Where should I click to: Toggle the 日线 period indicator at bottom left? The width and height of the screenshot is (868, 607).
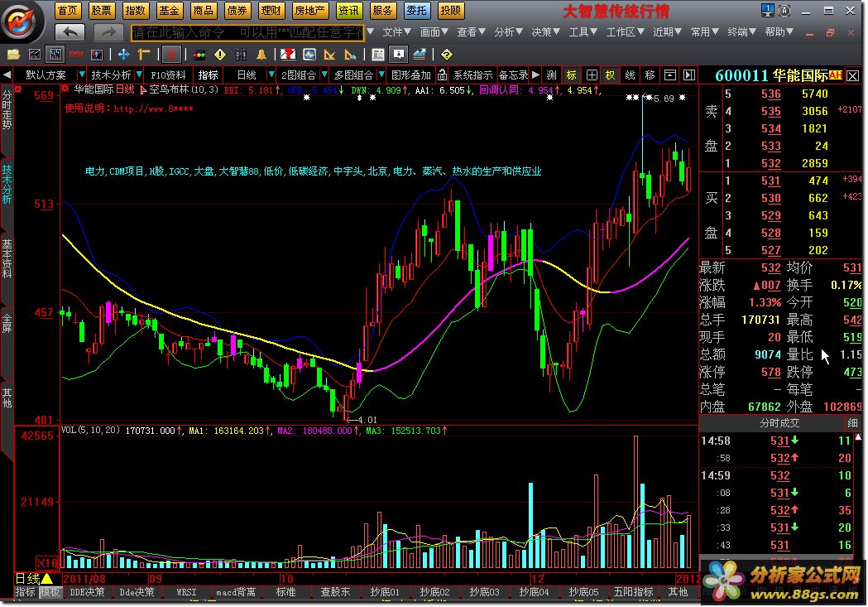point(34,579)
